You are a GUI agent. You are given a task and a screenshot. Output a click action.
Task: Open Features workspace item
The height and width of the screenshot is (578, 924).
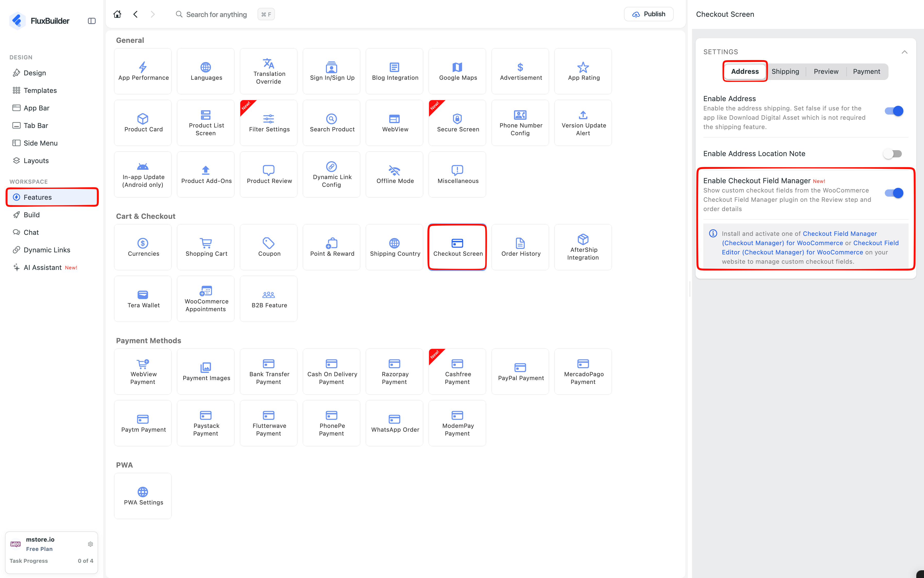coord(52,197)
